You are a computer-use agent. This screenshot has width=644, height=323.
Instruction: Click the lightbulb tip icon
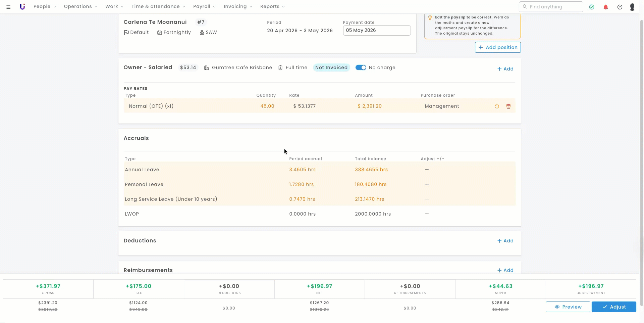pyautogui.click(x=430, y=17)
